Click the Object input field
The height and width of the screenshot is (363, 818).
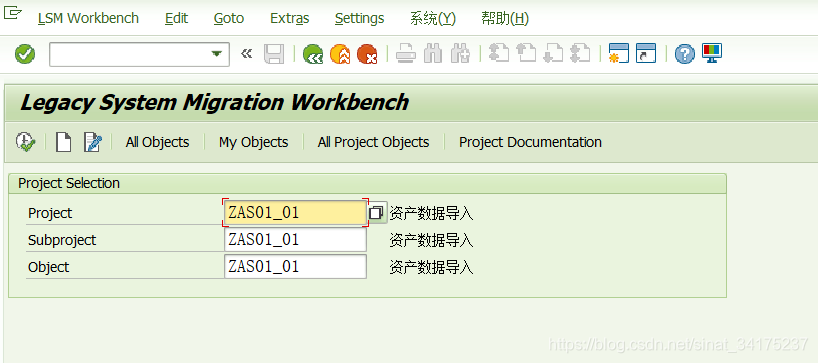click(295, 267)
